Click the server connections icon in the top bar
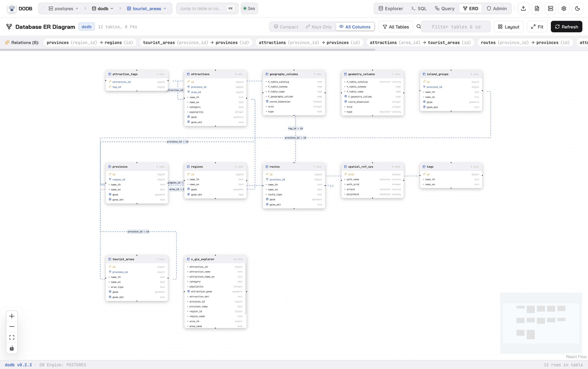 point(550,9)
